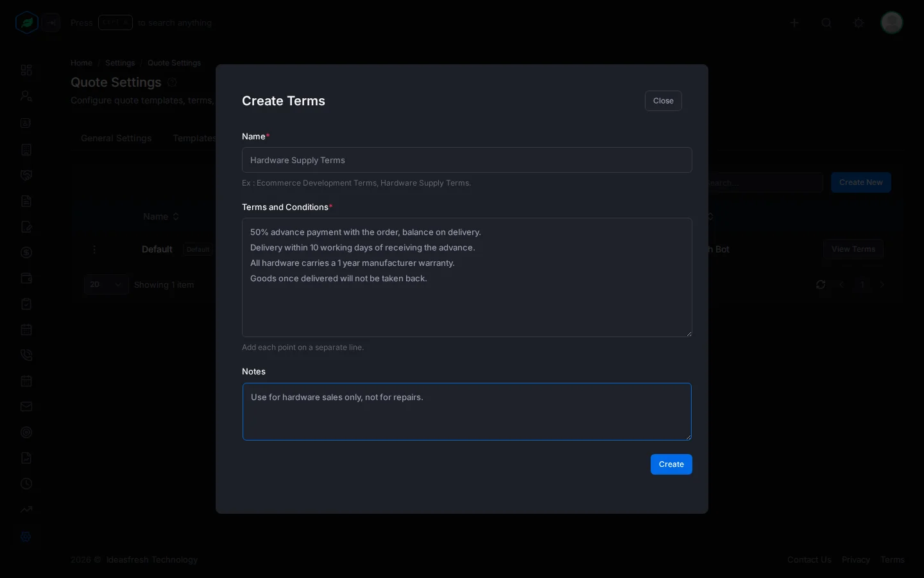Click the Contact Us footer link
Image resolution: width=924 pixels, height=578 pixels.
pos(809,560)
